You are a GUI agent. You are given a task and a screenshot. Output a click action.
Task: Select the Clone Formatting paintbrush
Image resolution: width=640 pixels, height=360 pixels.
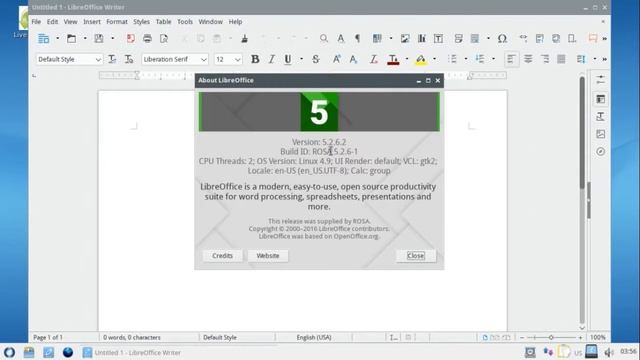tap(244, 38)
